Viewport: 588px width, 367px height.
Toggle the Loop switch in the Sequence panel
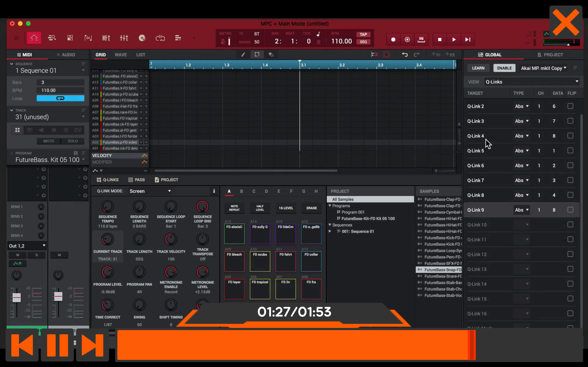pos(60,98)
